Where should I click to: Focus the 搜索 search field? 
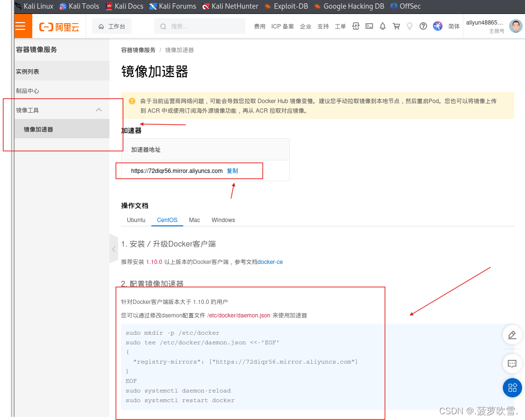[200, 26]
